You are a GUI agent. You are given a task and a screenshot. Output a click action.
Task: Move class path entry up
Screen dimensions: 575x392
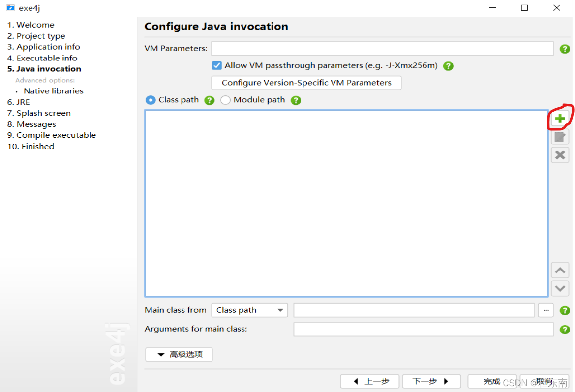560,270
